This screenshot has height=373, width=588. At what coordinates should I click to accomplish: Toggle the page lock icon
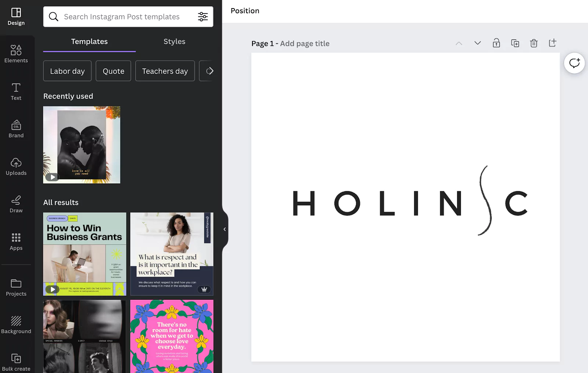point(496,43)
